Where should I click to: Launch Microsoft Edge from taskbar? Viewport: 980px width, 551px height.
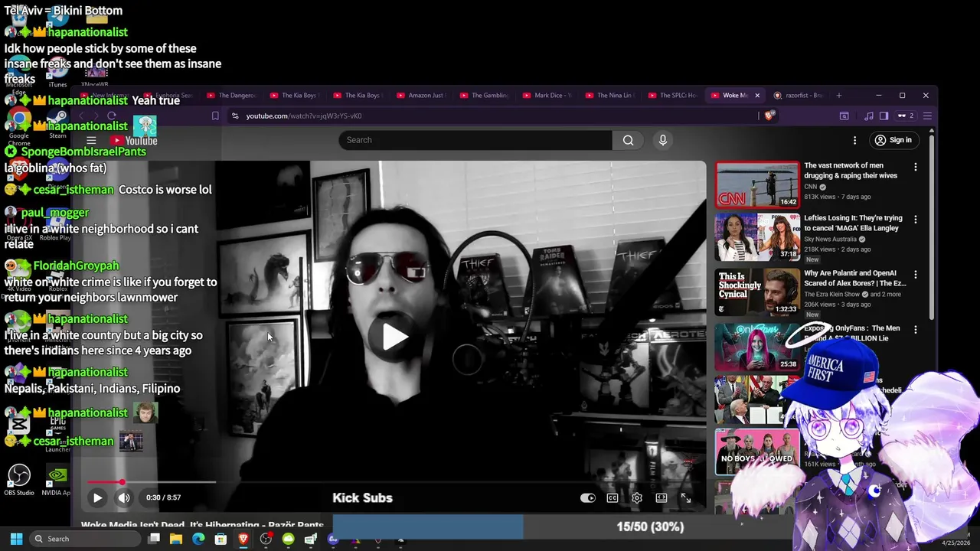click(x=198, y=539)
